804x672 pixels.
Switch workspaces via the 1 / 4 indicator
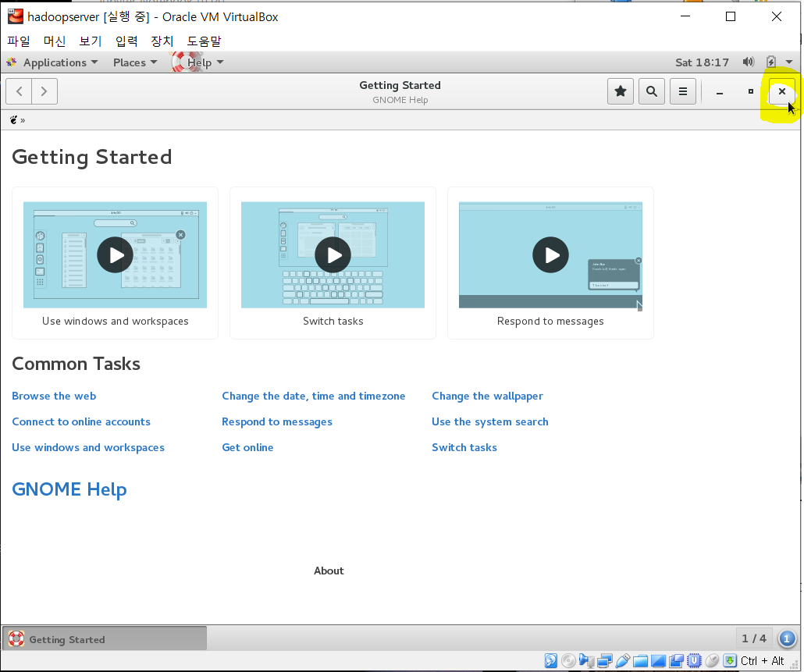click(x=754, y=638)
